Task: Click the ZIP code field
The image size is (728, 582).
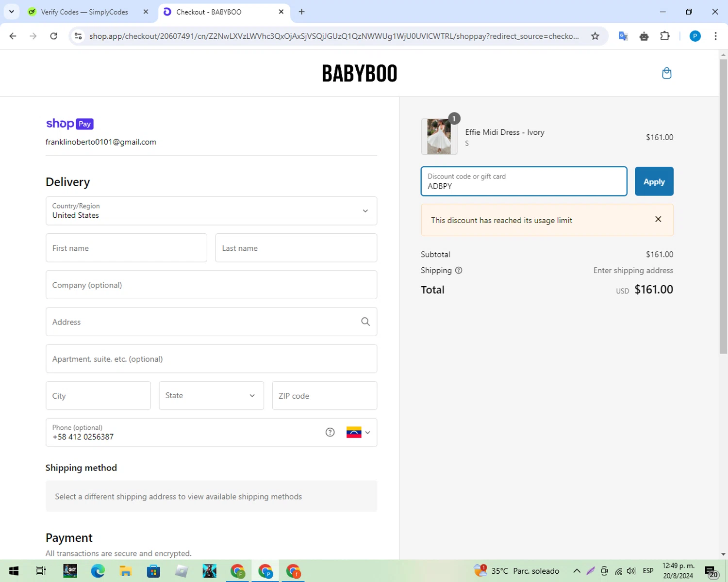Action: [324, 395]
